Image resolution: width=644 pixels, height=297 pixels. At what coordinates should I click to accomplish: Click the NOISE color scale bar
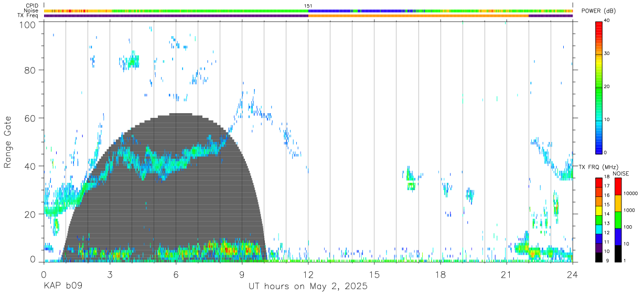pyautogui.click(x=618, y=219)
